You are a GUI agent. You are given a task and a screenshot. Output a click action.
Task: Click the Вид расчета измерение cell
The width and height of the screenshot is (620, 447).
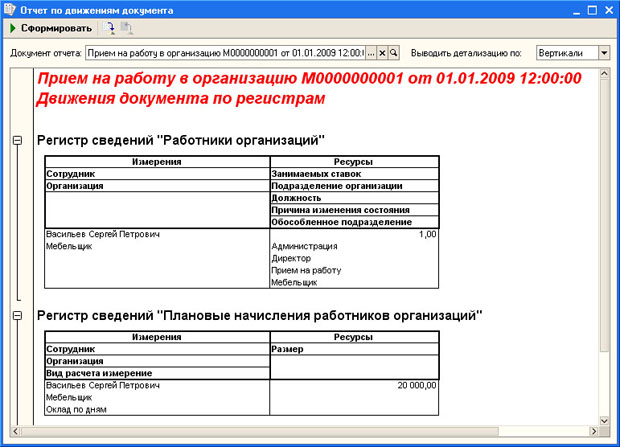click(x=157, y=373)
